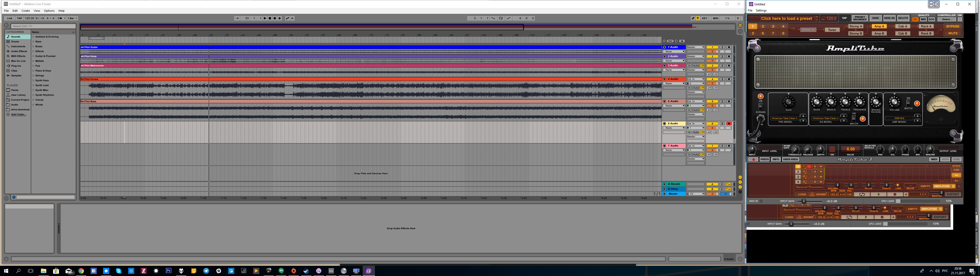Image resolution: width=980 pixels, height=276 pixels.
Task: Toggle Post button on A Reverb return
Action: tap(729, 184)
